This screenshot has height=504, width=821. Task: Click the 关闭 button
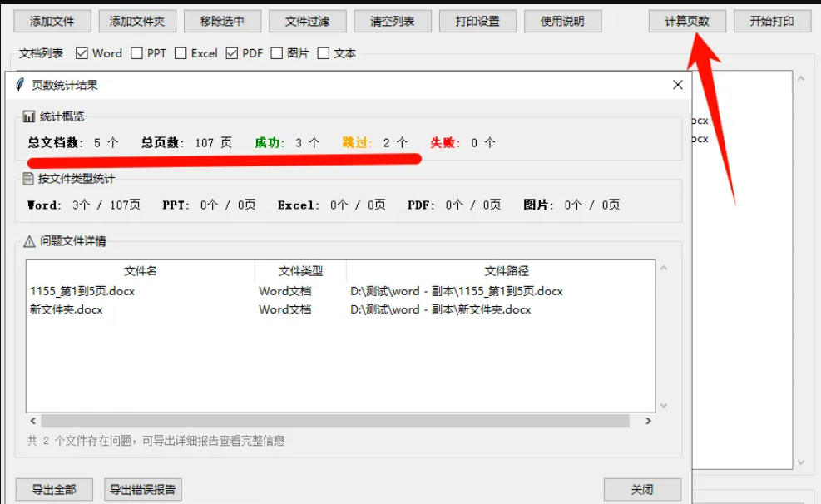642,490
